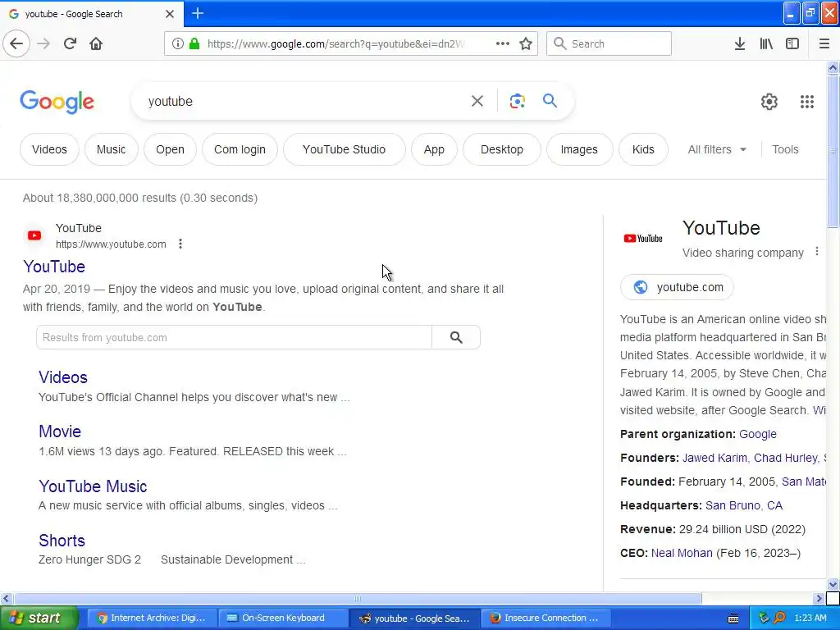Select the App filter chip
The image size is (840, 630).
coord(434,149)
